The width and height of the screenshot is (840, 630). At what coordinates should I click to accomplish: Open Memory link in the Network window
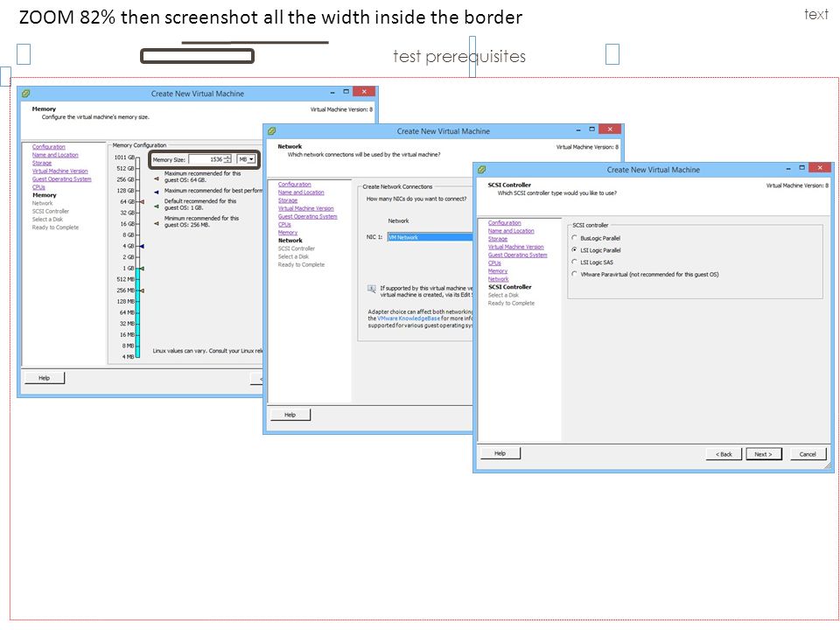click(288, 233)
